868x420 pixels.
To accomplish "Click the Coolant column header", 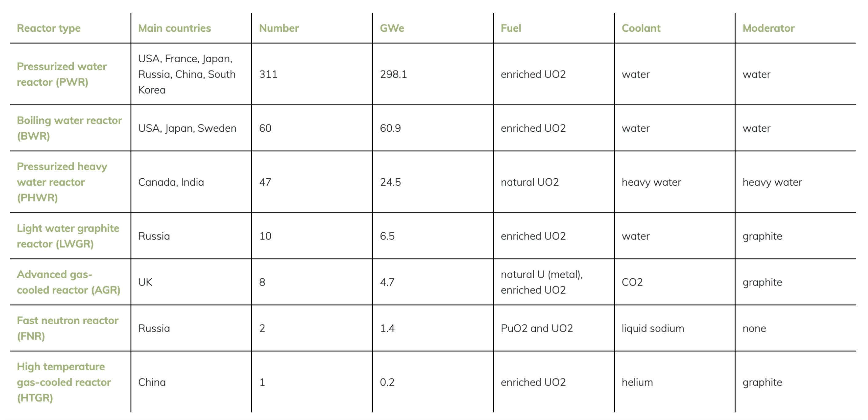I will (641, 28).
